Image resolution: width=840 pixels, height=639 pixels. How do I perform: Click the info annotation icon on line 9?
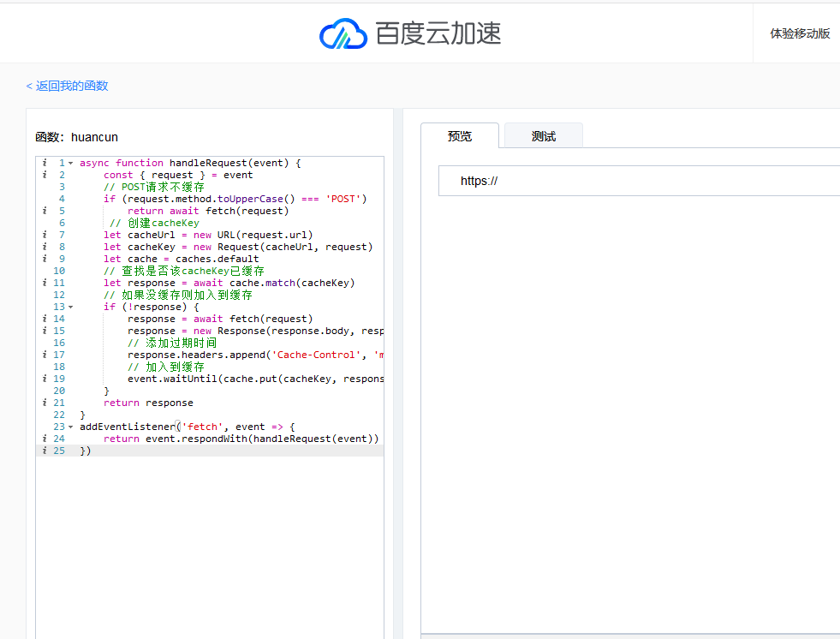pyautogui.click(x=44, y=259)
